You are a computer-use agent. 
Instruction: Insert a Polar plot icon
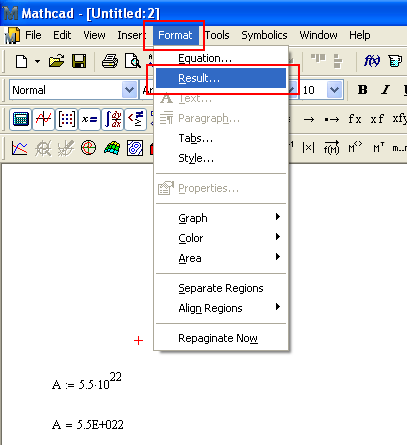coord(88,148)
